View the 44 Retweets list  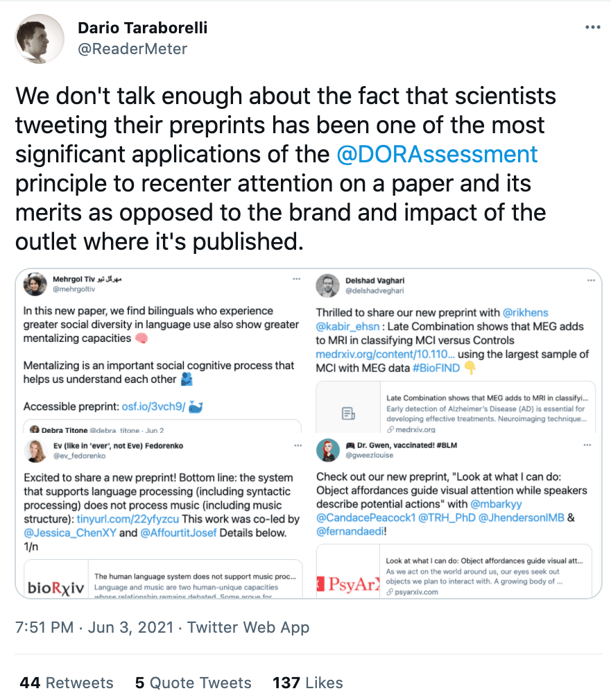pos(67,683)
